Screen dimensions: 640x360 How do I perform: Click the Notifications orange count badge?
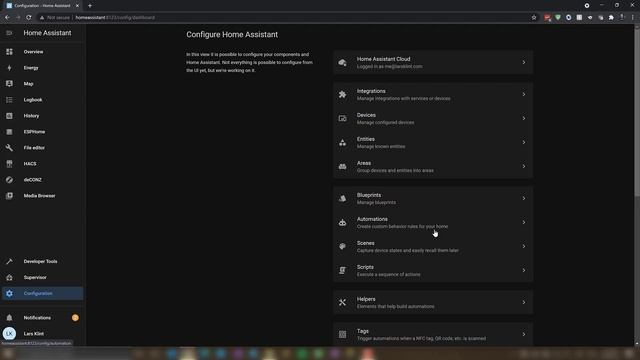(75, 318)
